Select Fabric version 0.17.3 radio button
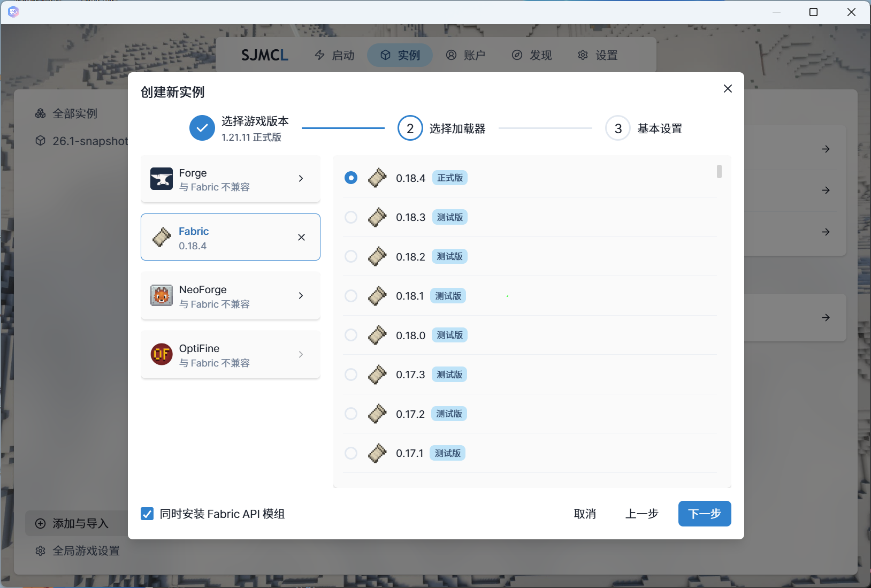The width and height of the screenshot is (871, 588). (x=351, y=375)
